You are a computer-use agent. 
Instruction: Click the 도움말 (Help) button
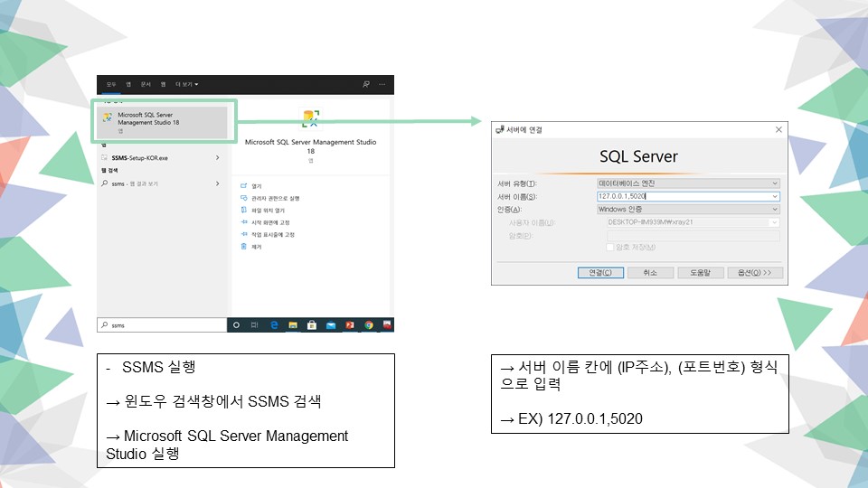point(701,273)
